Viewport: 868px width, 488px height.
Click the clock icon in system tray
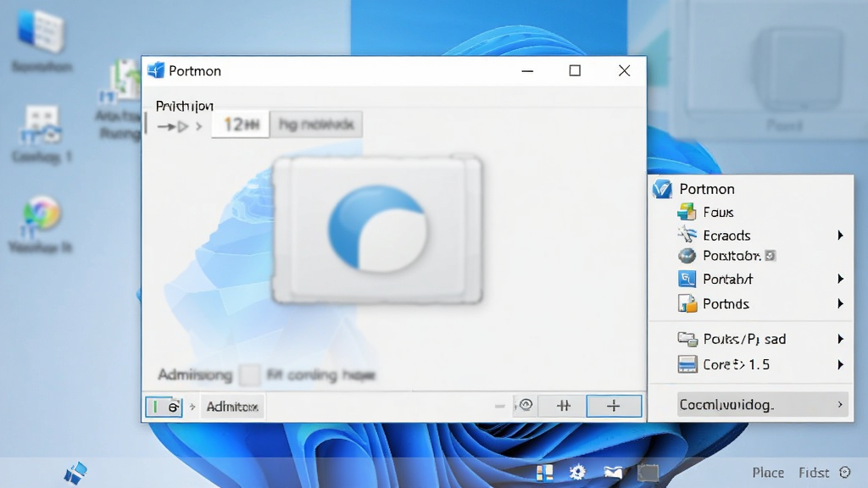845,472
